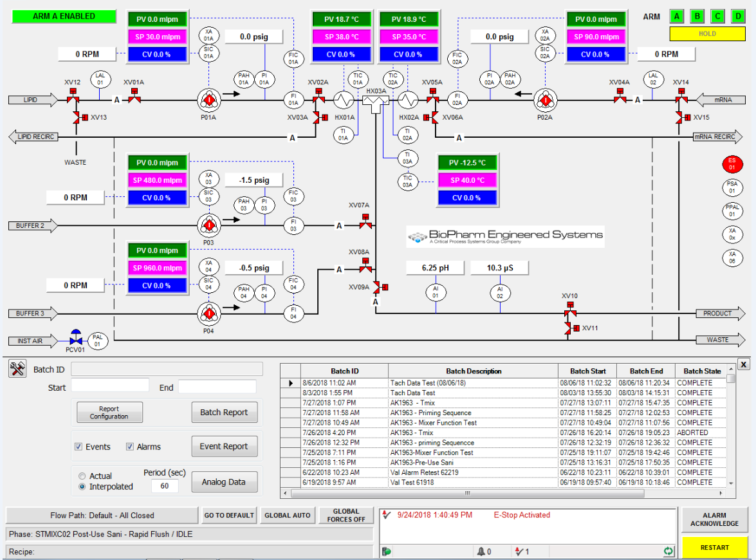Click red ES 01 emergency stop indicator
Image resolution: width=756 pixels, height=560 pixels.
pos(732,164)
